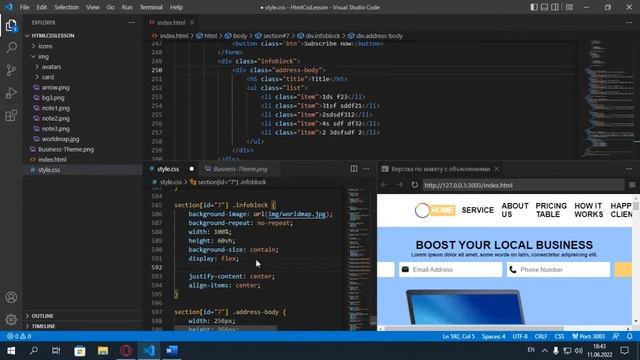Click the Email Address field in preview
The width and height of the screenshot is (640, 360).
451,269
